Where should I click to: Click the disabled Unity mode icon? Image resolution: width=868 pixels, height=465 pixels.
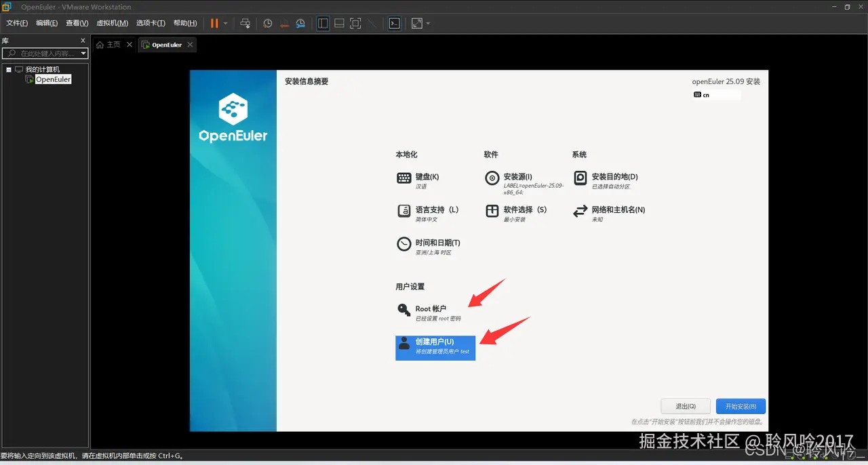click(x=372, y=23)
